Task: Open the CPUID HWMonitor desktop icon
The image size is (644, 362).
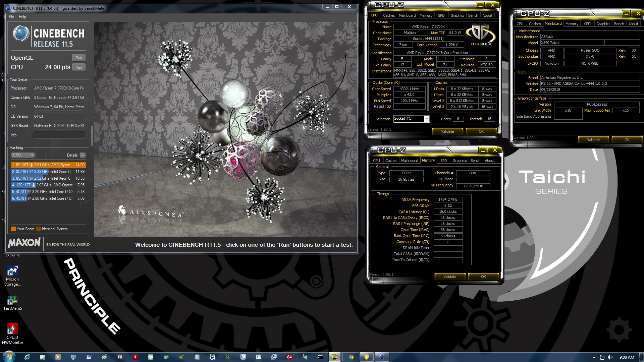Action: (12, 334)
